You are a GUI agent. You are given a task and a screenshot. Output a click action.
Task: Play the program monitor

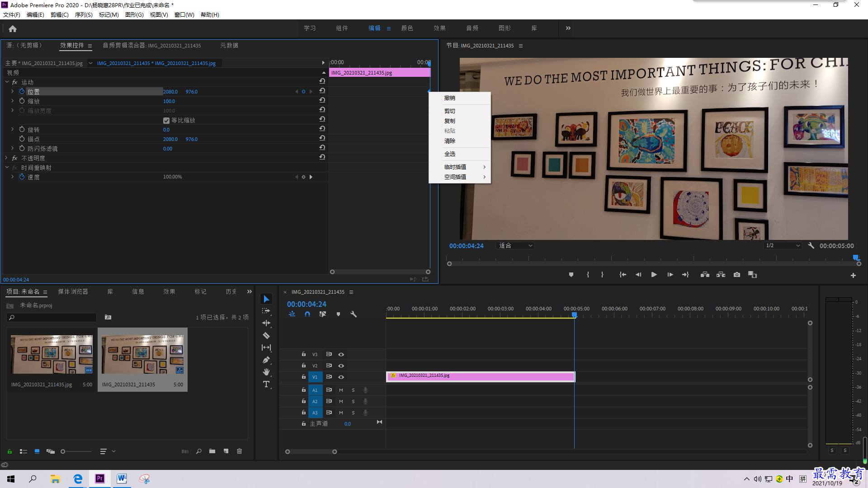pyautogui.click(x=654, y=275)
